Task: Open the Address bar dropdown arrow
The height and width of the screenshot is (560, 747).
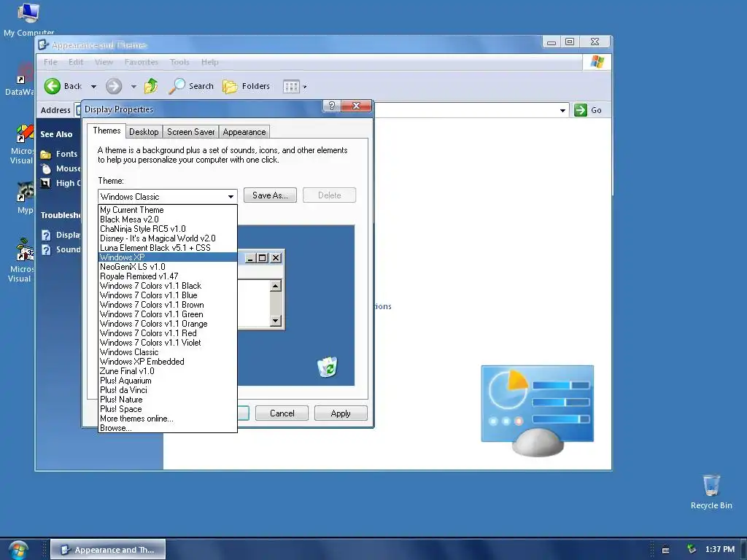Action: pyautogui.click(x=562, y=111)
